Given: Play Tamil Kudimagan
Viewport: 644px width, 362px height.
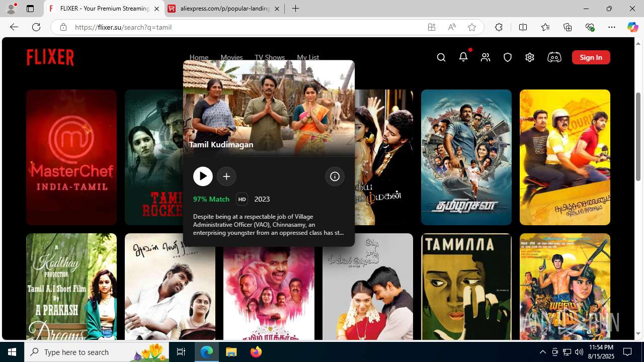Looking at the screenshot, I should pyautogui.click(x=203, y=176).
